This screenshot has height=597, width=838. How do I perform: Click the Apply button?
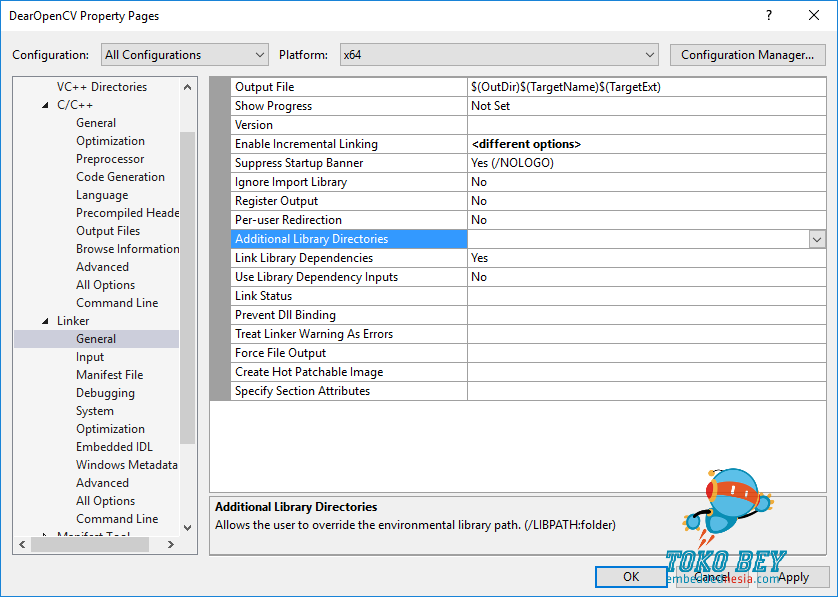pyautogui.click(x=793, y=577)
